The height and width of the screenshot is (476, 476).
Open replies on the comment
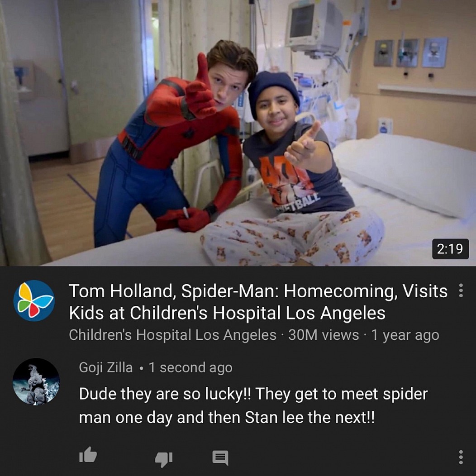[x=220, y=458]
